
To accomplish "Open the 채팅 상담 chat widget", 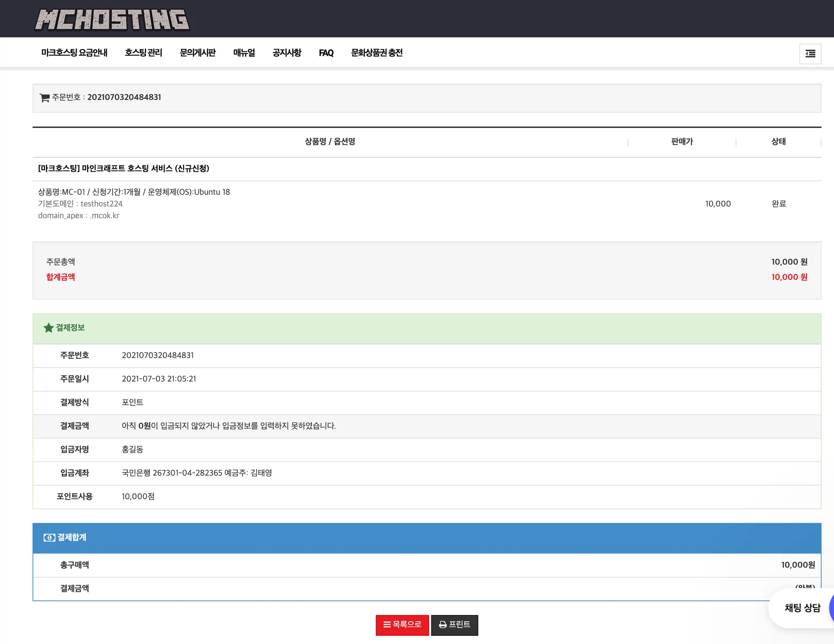I will (x=802, y=608).
